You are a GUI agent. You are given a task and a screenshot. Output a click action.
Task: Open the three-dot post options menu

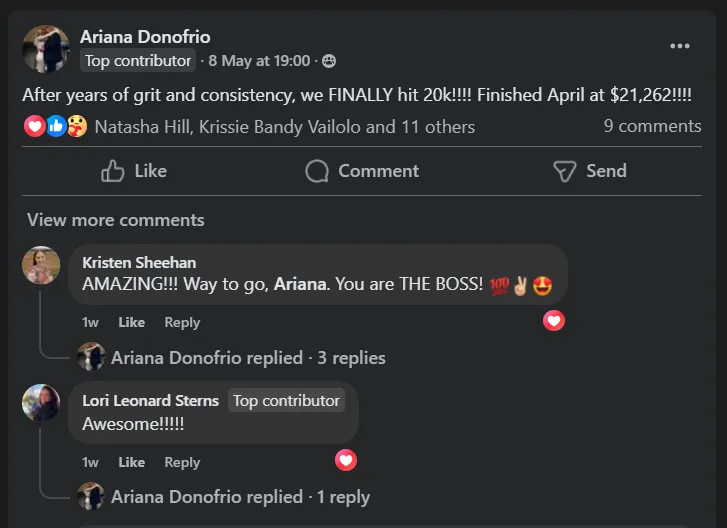(680, 46)
